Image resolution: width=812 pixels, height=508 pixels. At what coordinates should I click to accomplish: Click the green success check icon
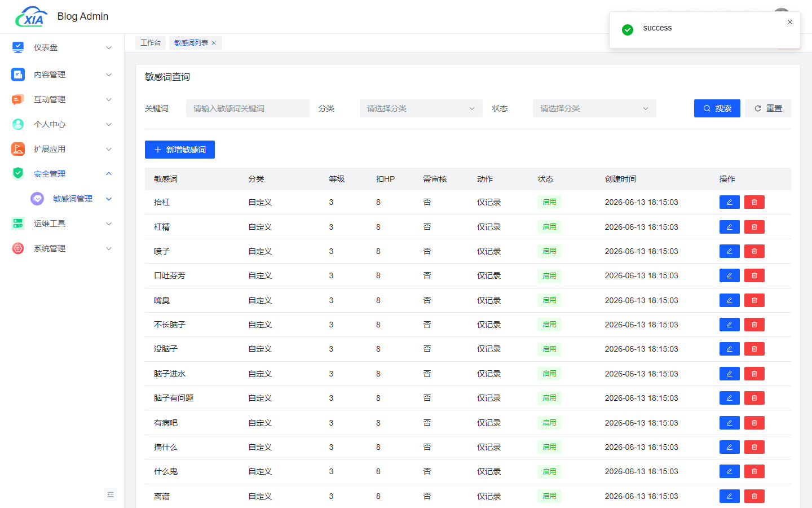coord(628,29)
